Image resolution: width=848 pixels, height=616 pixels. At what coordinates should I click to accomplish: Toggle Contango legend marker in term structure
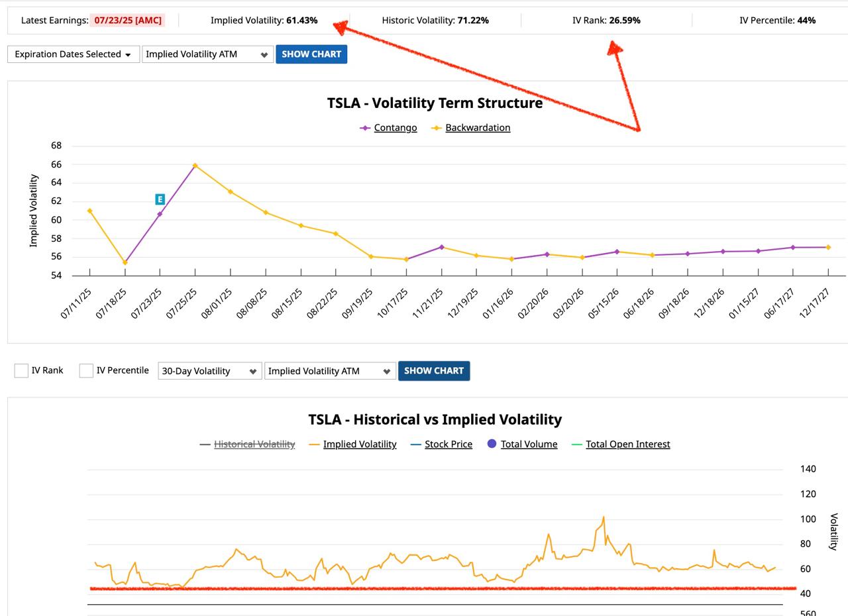pos(365,128)
